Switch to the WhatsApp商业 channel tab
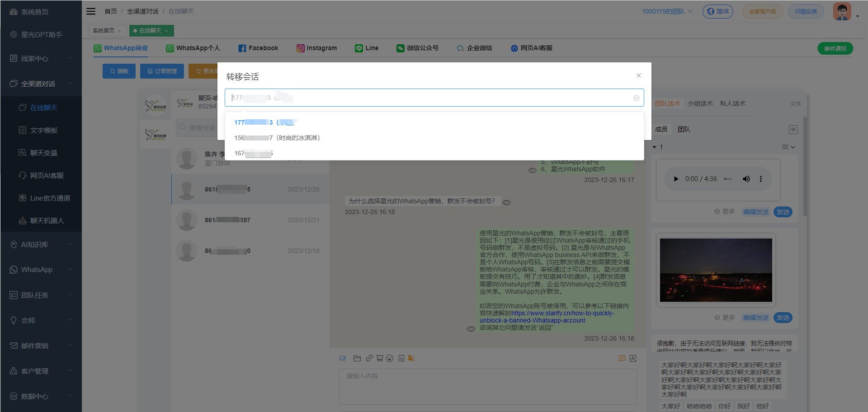Image resolution: width=868 pixels, height=412 pixels. coord(121,48)
